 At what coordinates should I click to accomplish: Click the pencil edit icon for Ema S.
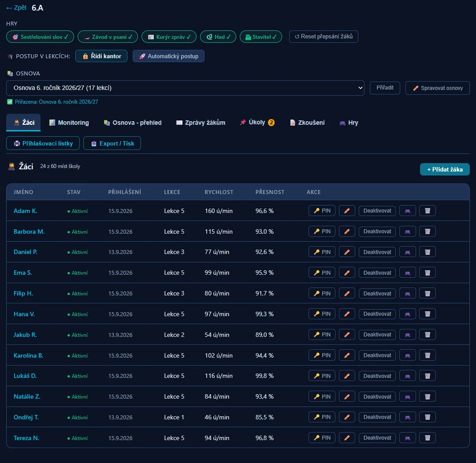(347, 273)
